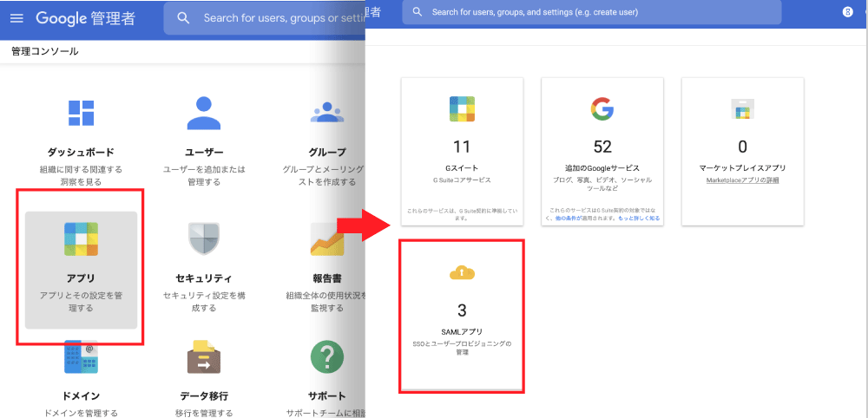Click the right panel search magnifier icon
868x418 pixels.
click(418, 11)
